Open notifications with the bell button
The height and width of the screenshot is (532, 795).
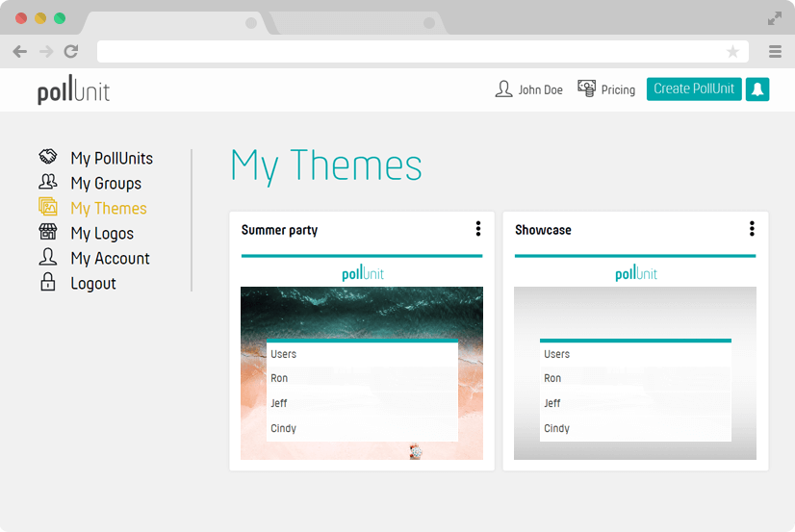[757, 89]
